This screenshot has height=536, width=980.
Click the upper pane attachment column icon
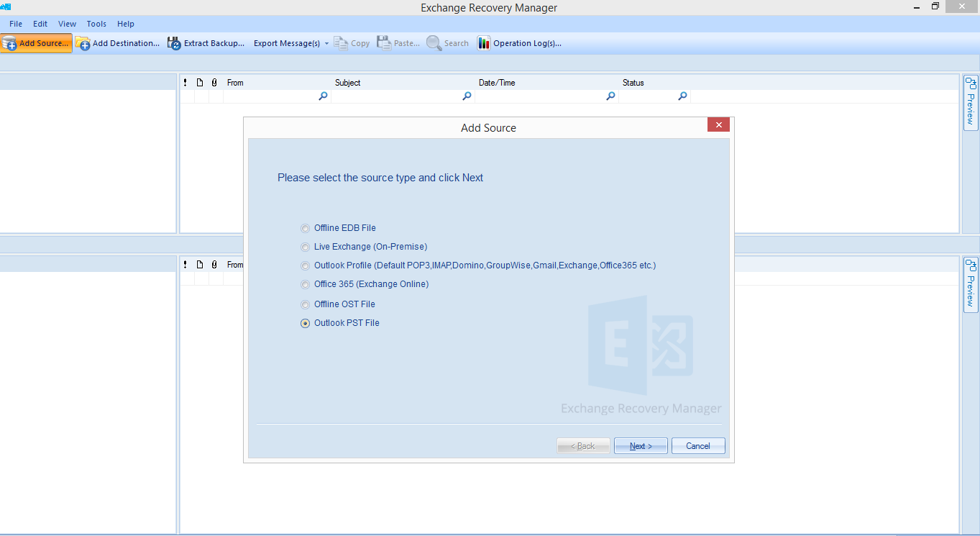click(214, 83)
